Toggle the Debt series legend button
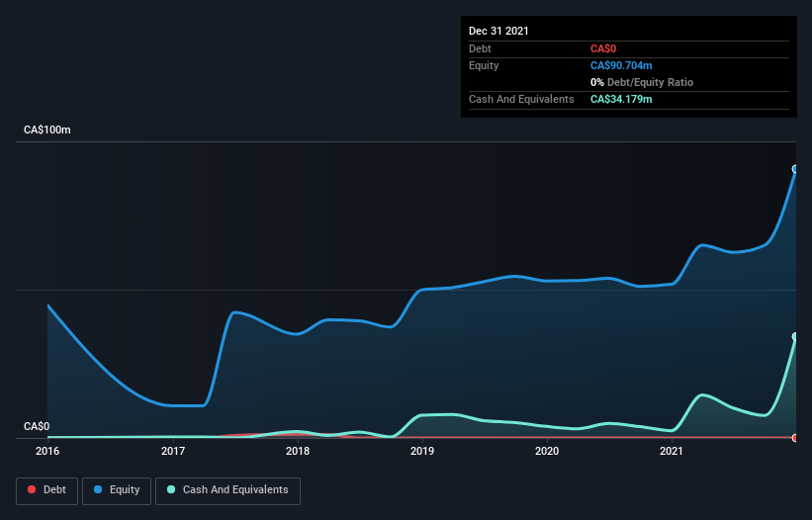The image size is (812, 520). click(46, 490)
